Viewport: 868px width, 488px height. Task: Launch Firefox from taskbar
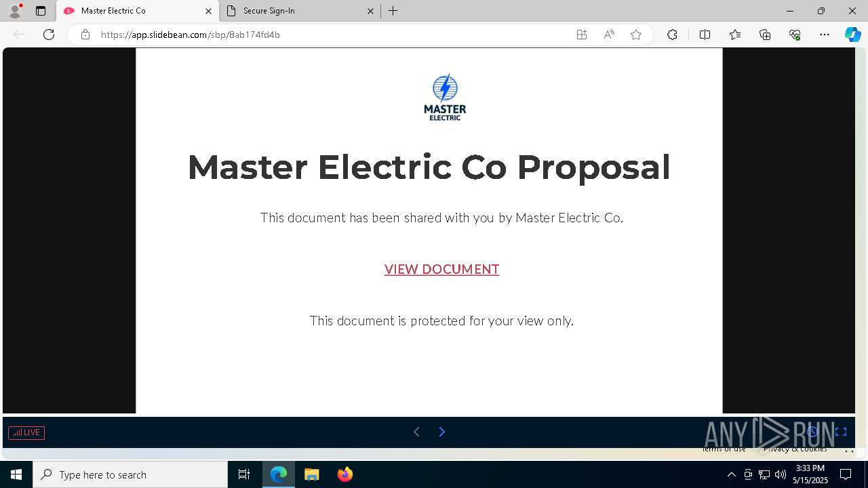point(345,474)
